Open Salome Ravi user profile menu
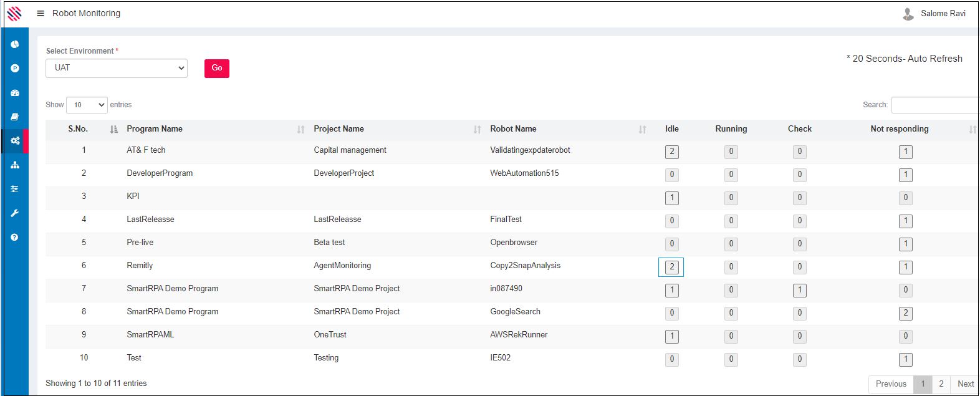The width and height of the screenshot is (980, 396). point(934,13)
